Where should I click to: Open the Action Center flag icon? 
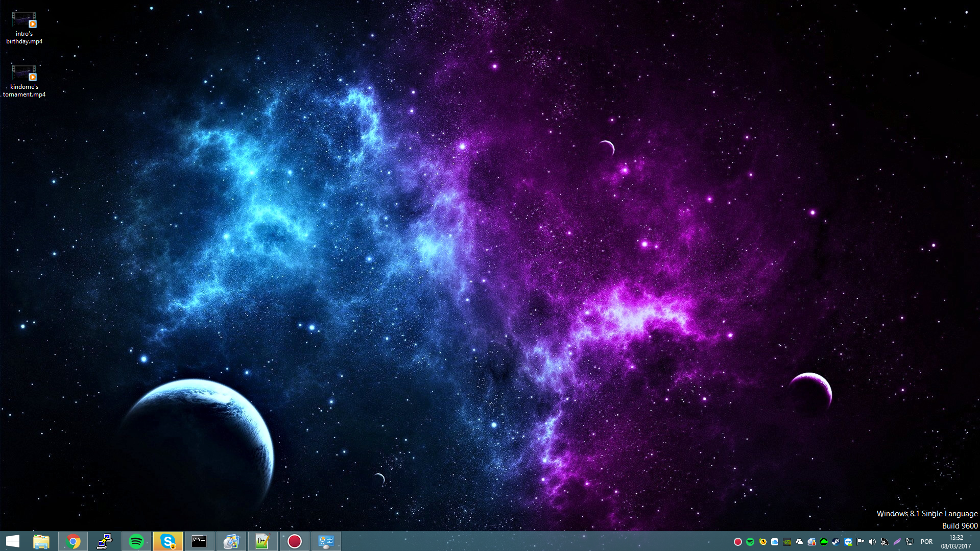pos(861,542)
